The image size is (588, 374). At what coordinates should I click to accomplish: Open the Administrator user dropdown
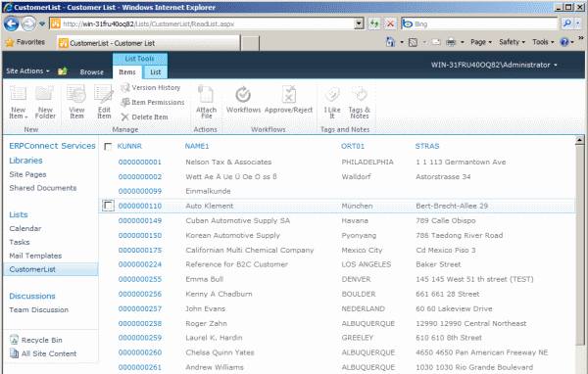pos(494,65)
